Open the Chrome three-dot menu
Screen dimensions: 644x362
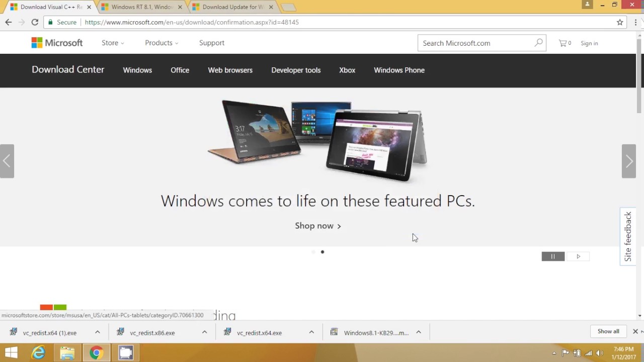[x=636, y=22]
